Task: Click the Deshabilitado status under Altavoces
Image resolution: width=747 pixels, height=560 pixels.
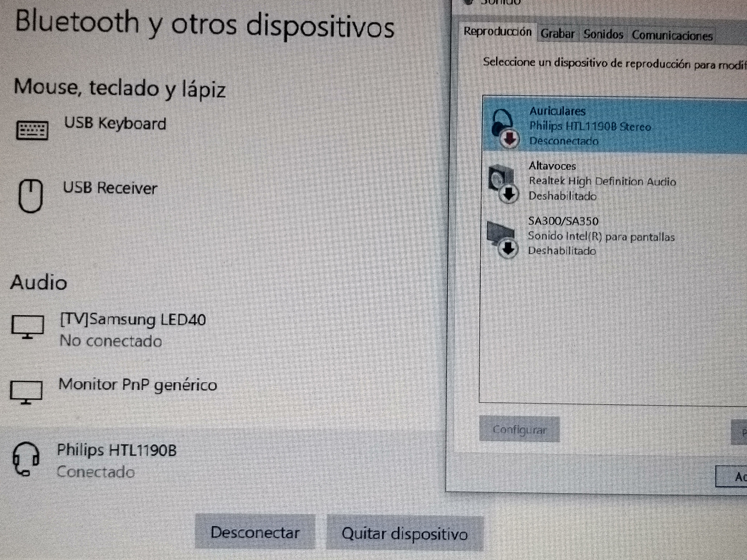Action: [562, 196]
